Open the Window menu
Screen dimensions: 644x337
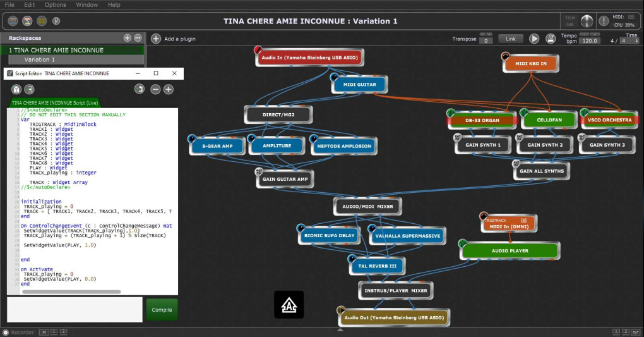pyautogui.click(x=86, y=5)
